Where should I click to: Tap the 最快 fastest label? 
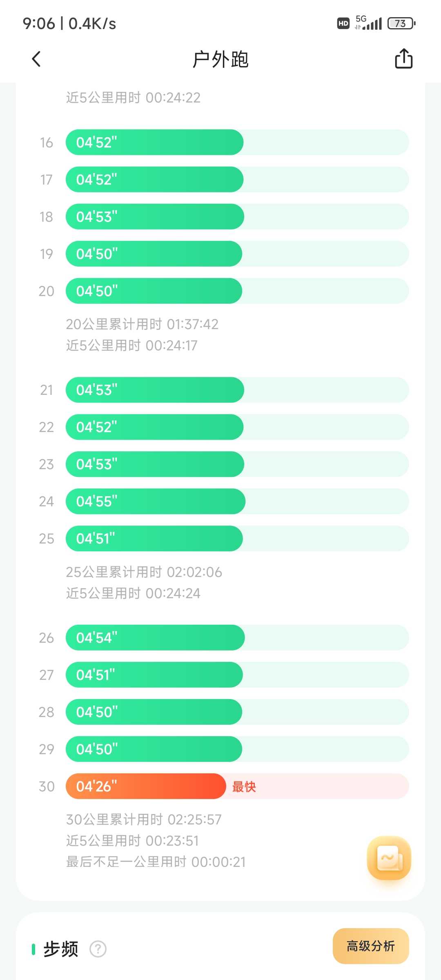click(244, 786)
